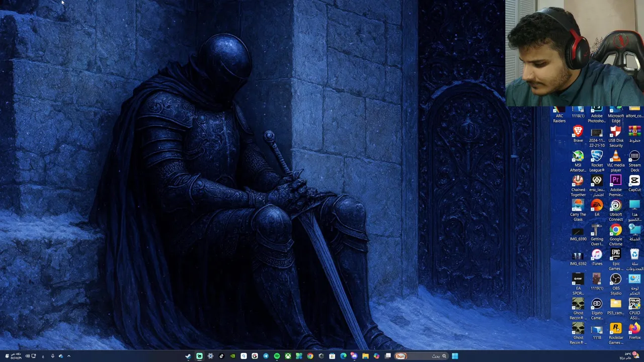Open the Rockstar Games desktop shortcut
The width and height of the screenshot is (644, 362).
[x=616, y=334]
